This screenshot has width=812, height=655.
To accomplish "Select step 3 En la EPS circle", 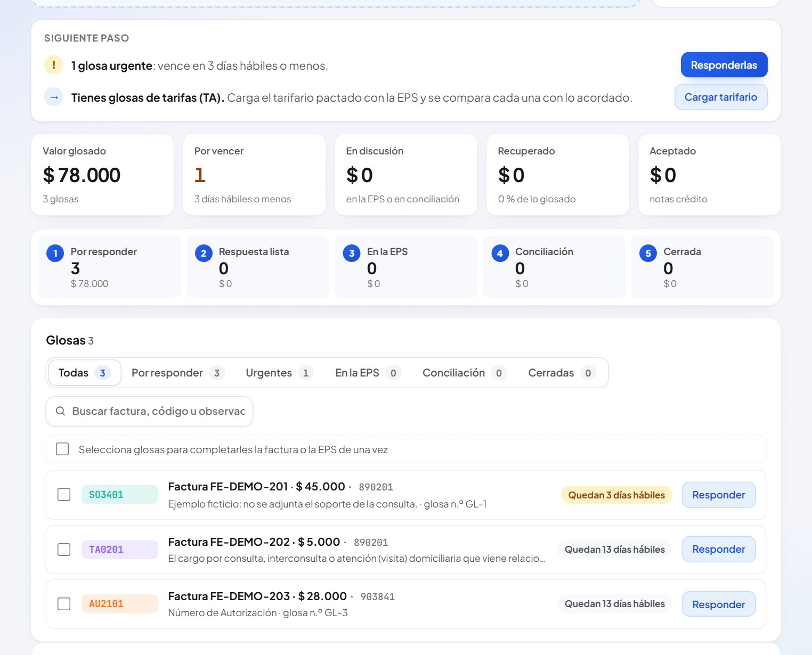I will pyautogui.click(x=352, y=253).
